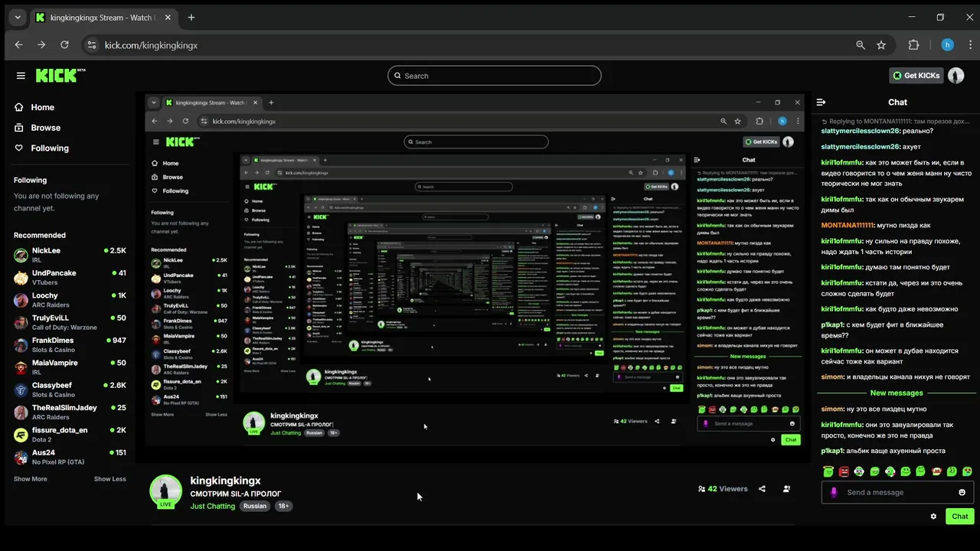The width and height of the screenshot is (980, 551).
Task: Click the purple microphone icon in chat
Action: point(834,492)
